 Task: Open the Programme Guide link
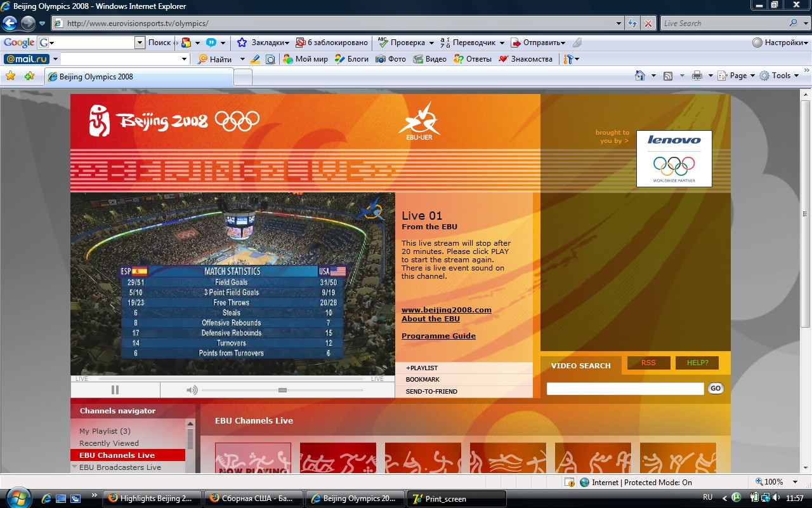tap(438, 336)
